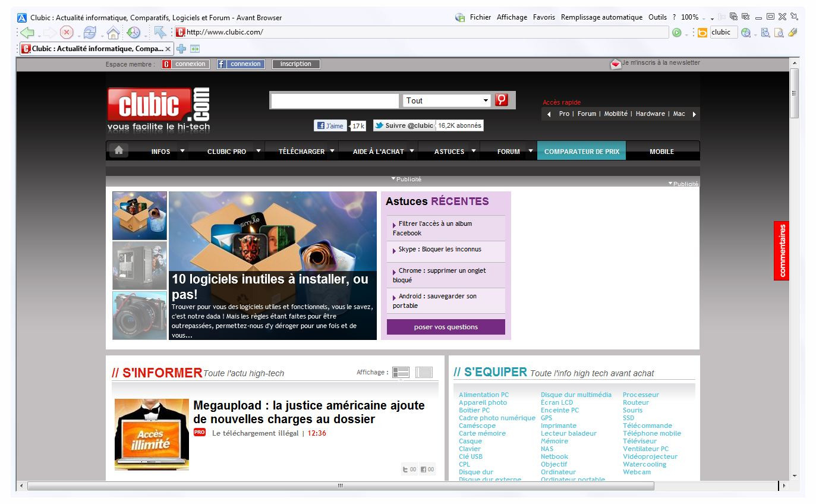Expand the Publicité section arrow
Viewport: 816px width, 504px height.
tap(393, 178)
